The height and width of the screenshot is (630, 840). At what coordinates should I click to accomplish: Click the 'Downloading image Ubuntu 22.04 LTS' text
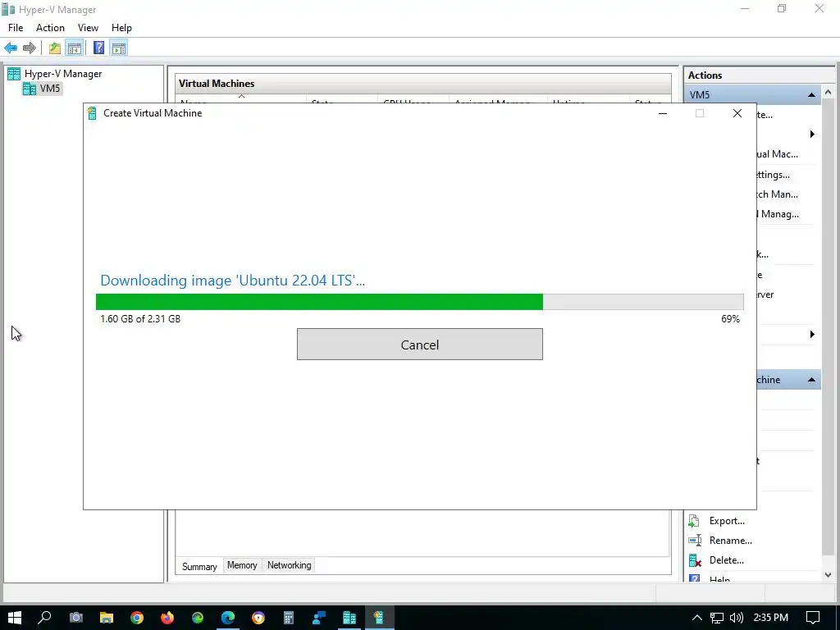[x=232, y=281]
